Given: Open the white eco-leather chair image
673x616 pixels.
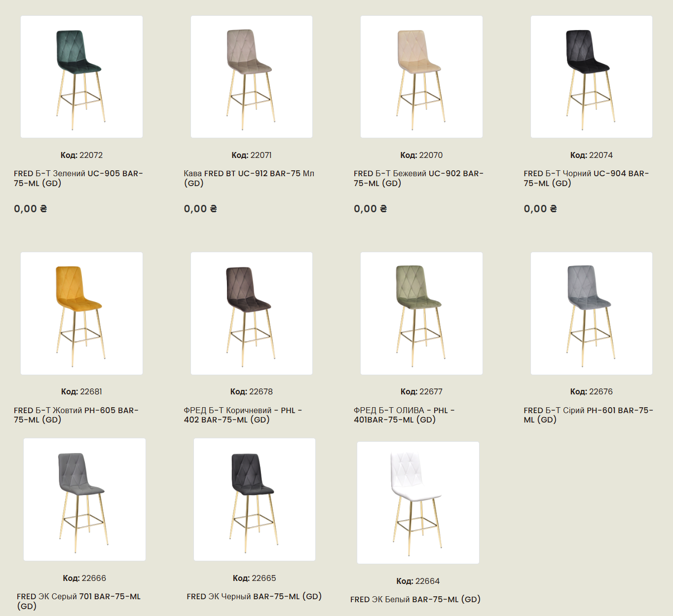Looking at the screenshot, I should pyautogui.click(x=418, y=502).
